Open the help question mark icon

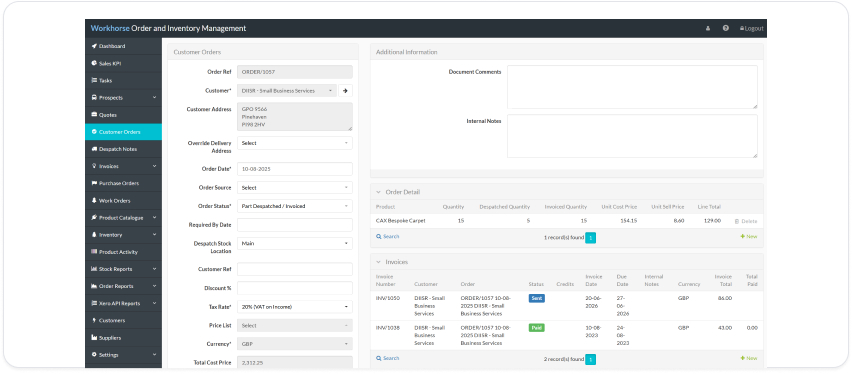click(725, 28)
